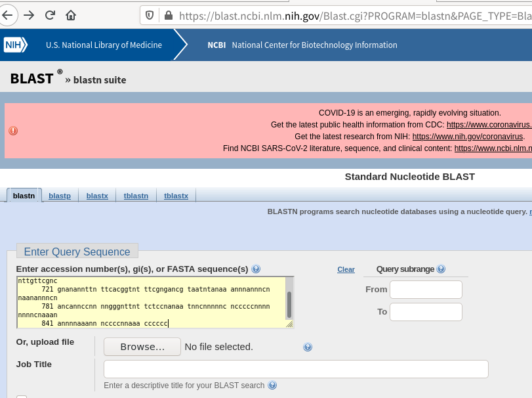
Task: Click the 'blastn suite' breadcrumb text
Action: (100, 80)
